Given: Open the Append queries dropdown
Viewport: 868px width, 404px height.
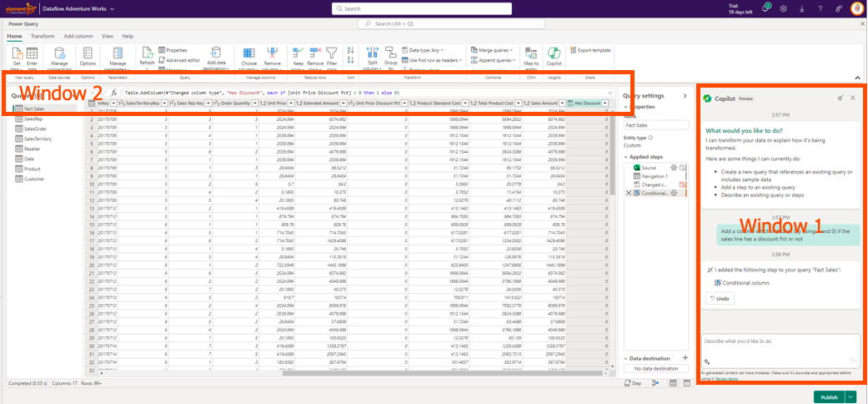Looking at the screenshot, I should (494, 60).
